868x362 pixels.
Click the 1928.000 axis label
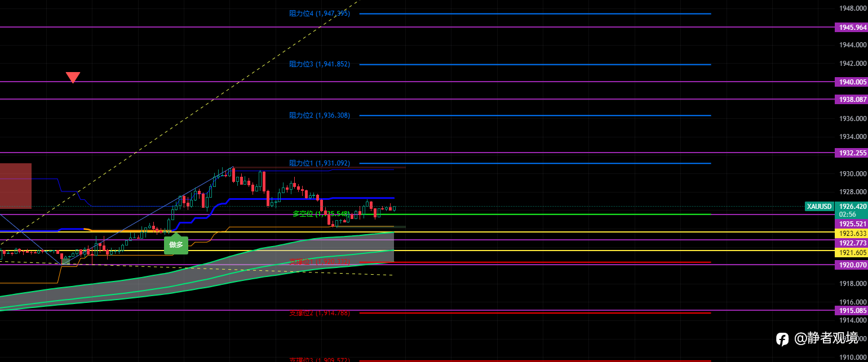pos(853,192)
